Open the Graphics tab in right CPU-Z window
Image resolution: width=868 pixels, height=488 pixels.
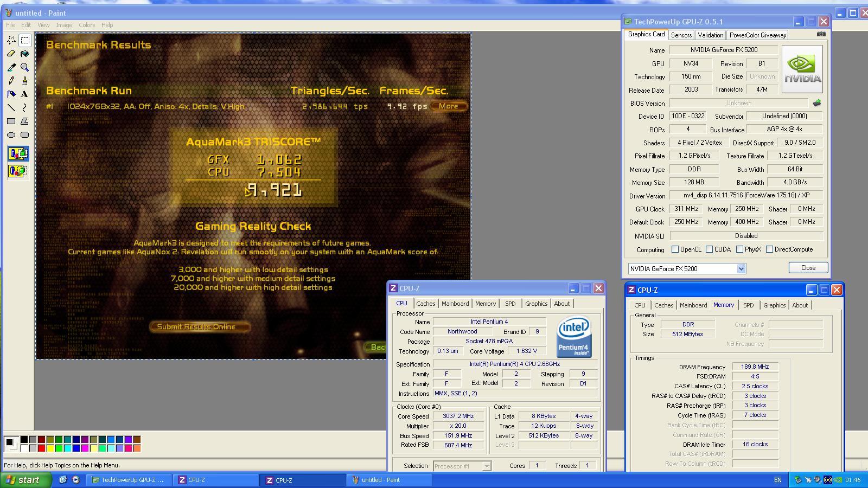(x=774, y=305)
